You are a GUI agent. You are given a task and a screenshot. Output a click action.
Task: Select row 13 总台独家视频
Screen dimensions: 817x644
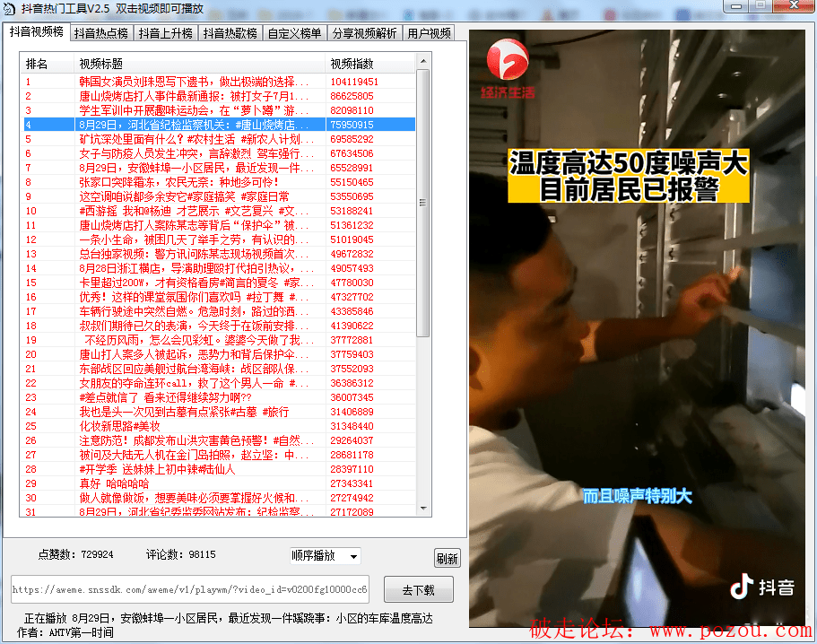[220, 254]
